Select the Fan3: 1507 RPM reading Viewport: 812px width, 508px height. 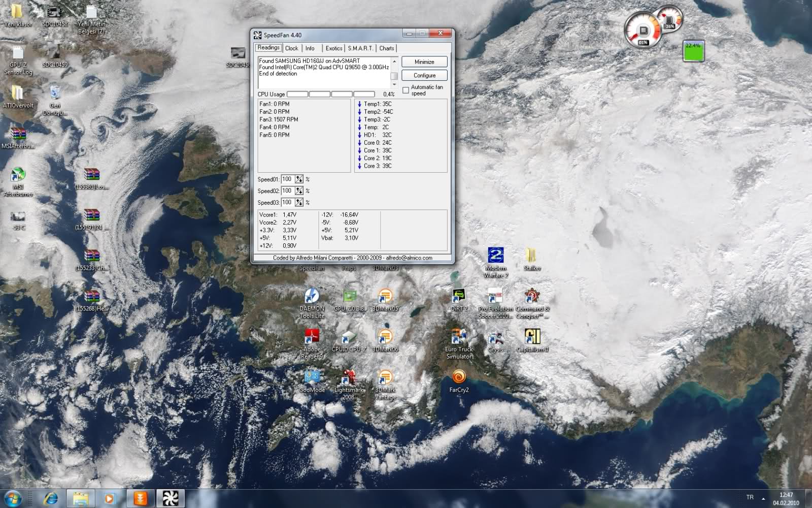point(279,119)
